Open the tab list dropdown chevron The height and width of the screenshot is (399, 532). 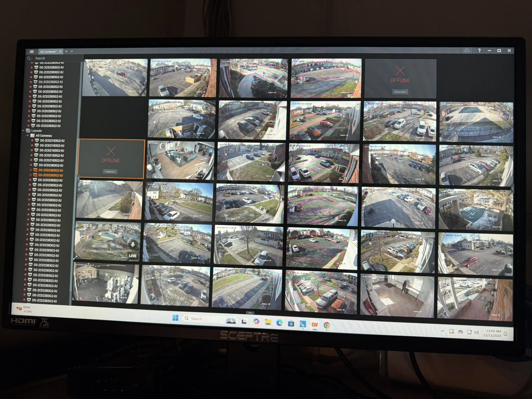(72, 51)
